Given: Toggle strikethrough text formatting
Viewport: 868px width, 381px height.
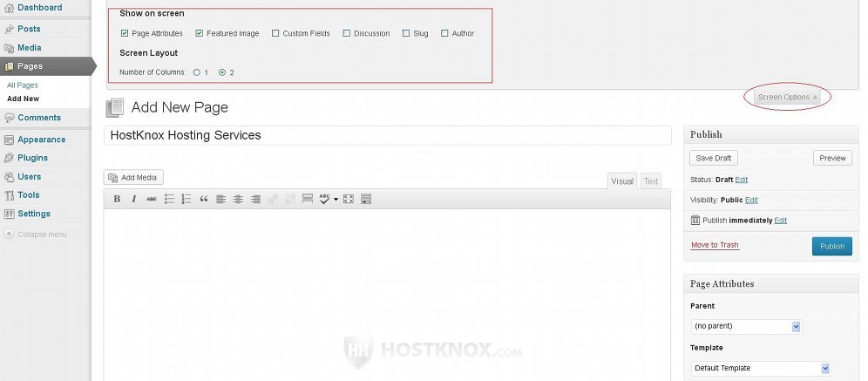Looking at the screenshot, I should (x=151, y=199).
